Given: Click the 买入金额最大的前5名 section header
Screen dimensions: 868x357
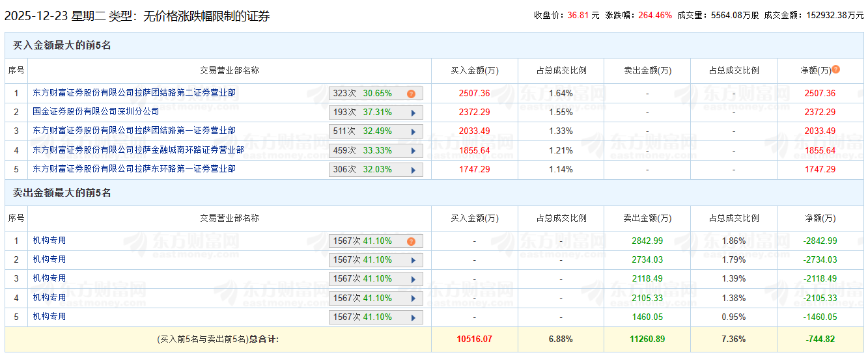Looking at the screenshot, I should (x=62, y=46).
